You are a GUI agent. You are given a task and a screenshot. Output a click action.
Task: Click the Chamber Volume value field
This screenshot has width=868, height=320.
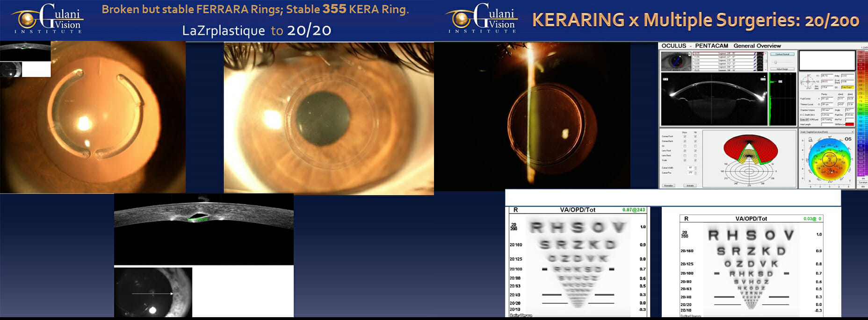click(x=827, y=110)
